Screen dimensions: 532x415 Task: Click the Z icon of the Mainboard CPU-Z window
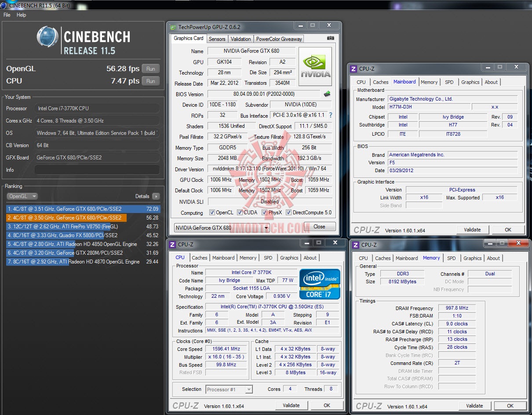tap(353, 69)
